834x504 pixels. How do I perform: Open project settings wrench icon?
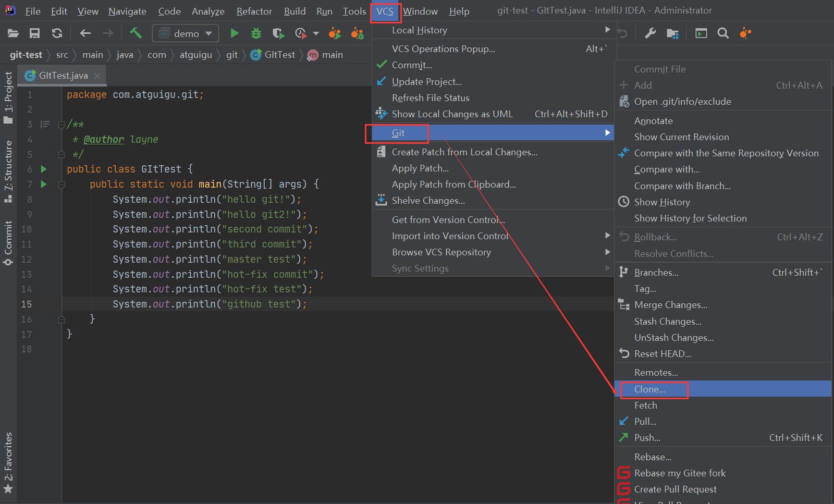pyautogui.click(x=650, y=33)
